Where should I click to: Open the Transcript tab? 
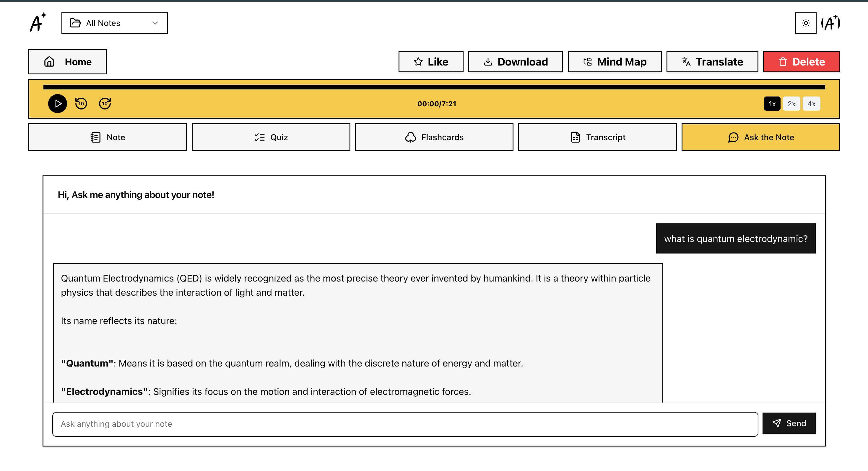pyautogui.click(x=597, y=137)
